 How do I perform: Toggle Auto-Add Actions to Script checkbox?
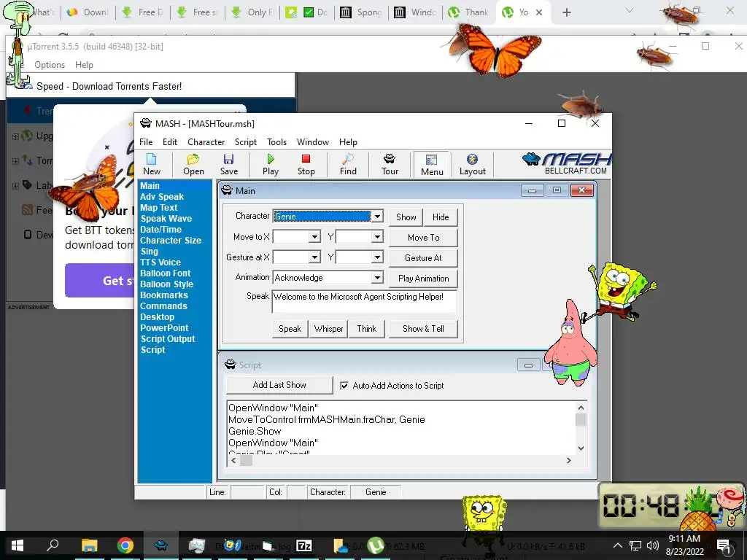pos(344,386)
